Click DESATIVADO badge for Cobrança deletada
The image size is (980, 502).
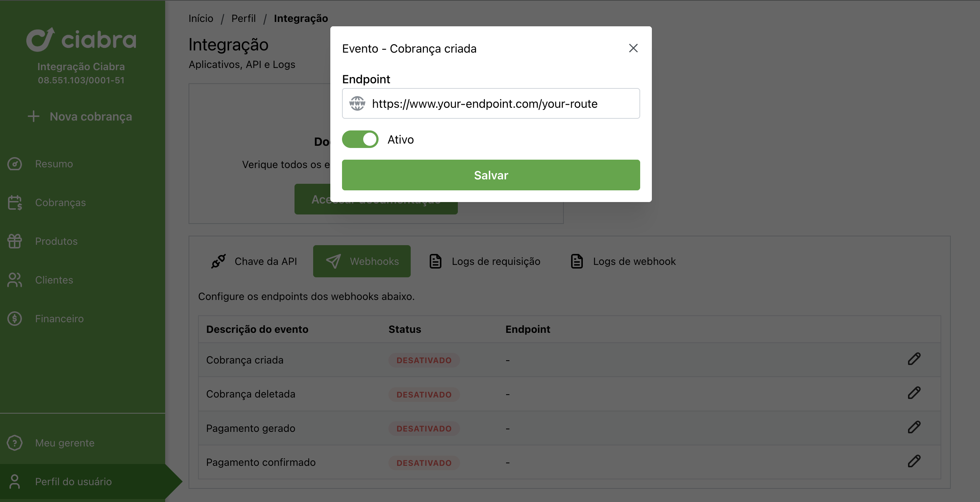tap(424, 394)
